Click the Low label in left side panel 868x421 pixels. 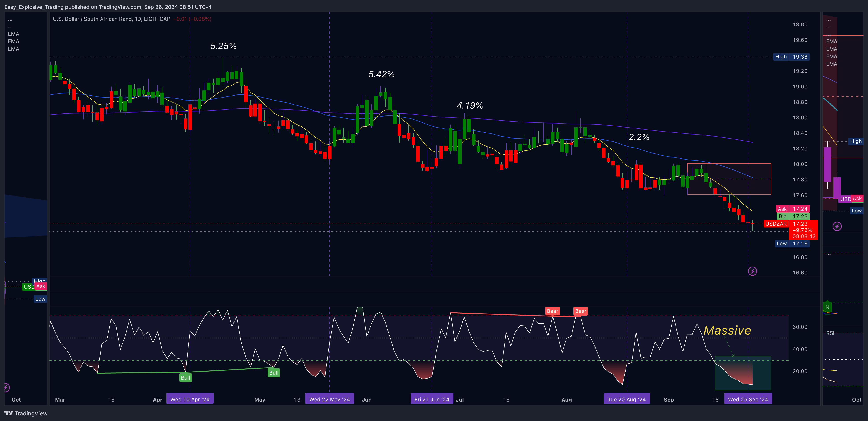pyautogui.click(x=40, y=299)
